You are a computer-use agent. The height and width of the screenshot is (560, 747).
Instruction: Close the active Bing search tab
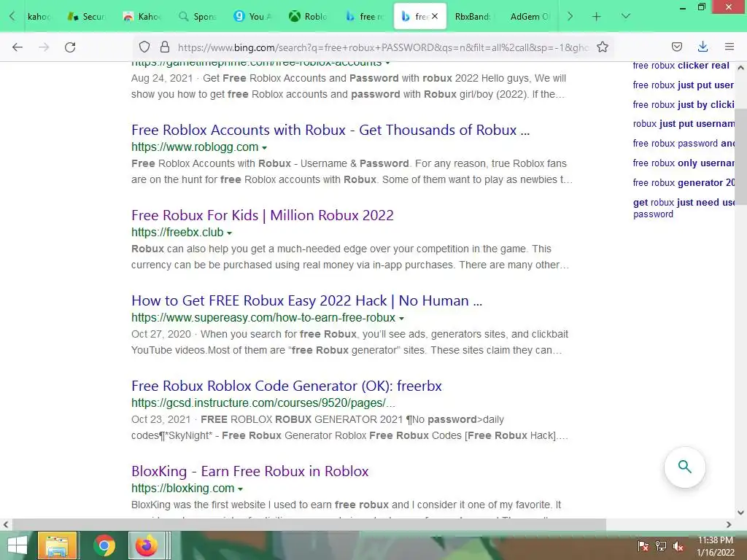coord(435,16)
